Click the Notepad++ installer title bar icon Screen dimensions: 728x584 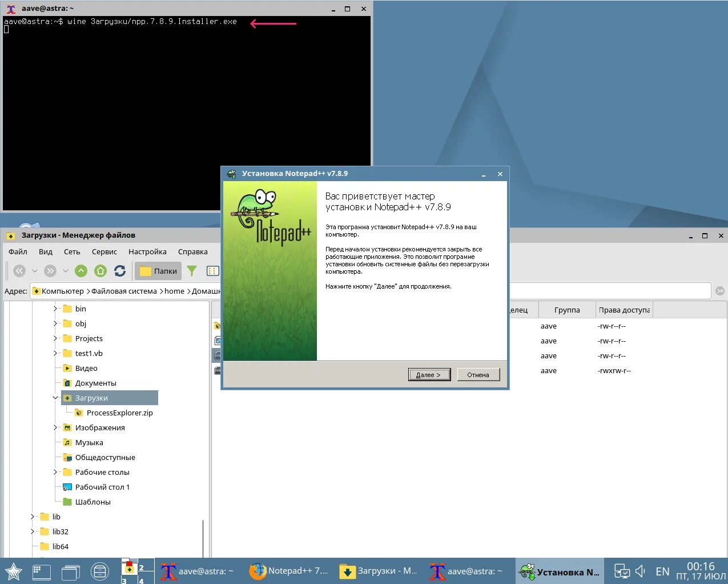pyautogui.click(x=231, y=174)
